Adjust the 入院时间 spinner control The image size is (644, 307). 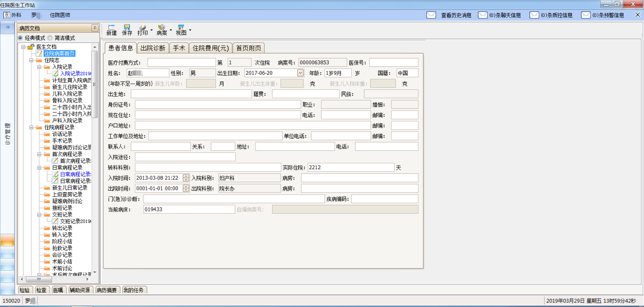point(186,178)
